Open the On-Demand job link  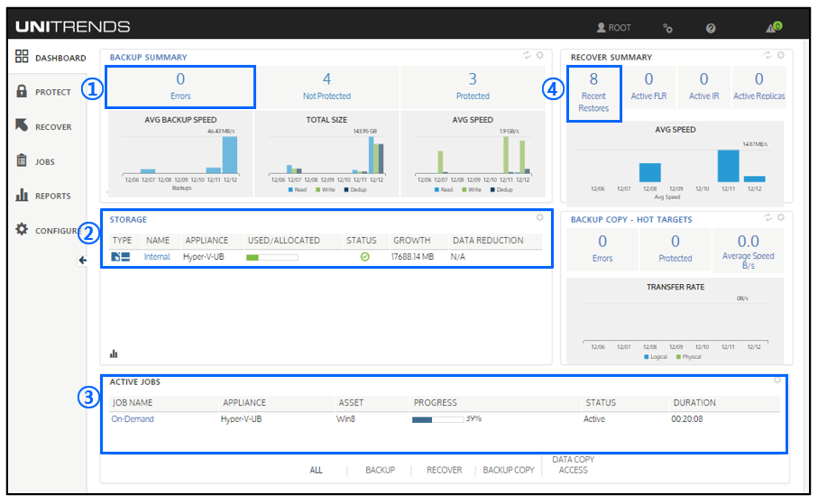tap(133, 419)
